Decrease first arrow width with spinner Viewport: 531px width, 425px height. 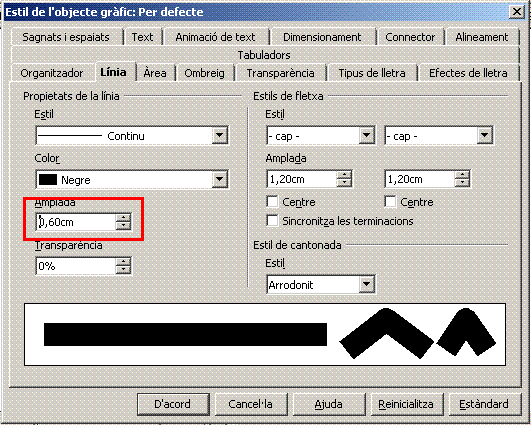pyautogui.click(x=344, y=183)
